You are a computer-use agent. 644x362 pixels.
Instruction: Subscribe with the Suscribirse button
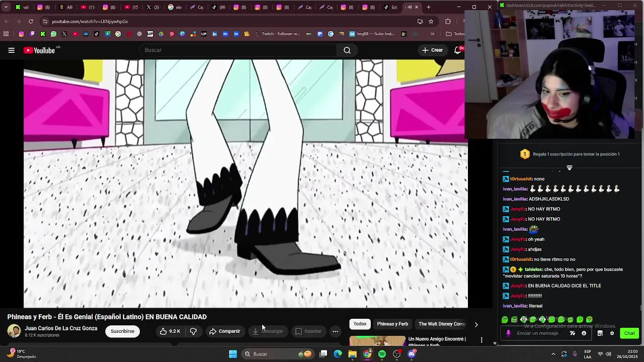point(122,331)
